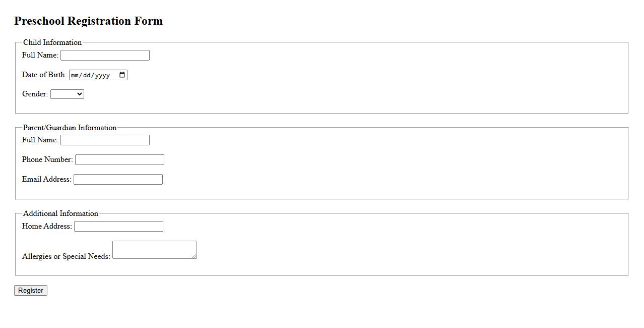Click the Home Address input
644x328 pixels.
coord(118,227)
